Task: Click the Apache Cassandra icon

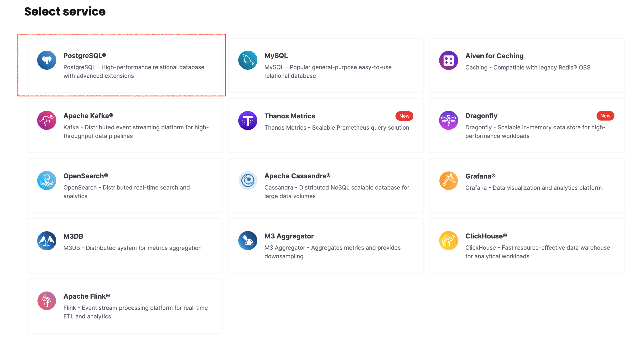Action: (x=248, y=180)
